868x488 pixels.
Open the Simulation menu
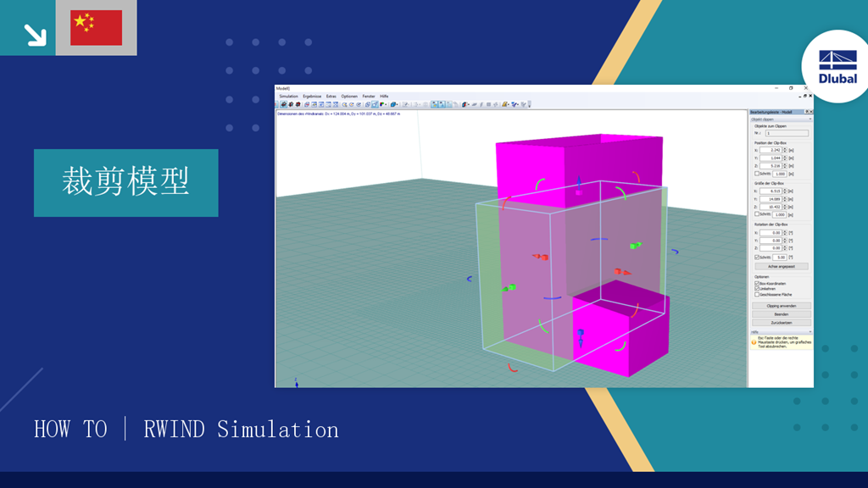point(288,97)
